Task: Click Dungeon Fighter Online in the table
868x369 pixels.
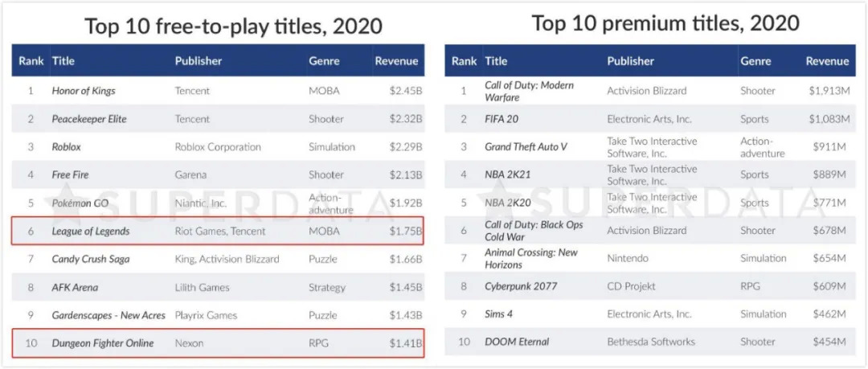Action: [102, 343]
